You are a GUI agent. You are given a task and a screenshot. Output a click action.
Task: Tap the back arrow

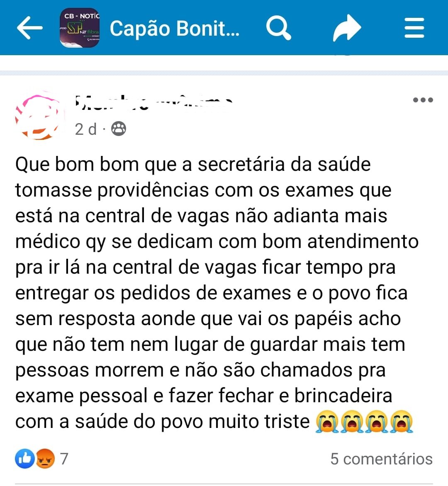(x=29, y=28)
